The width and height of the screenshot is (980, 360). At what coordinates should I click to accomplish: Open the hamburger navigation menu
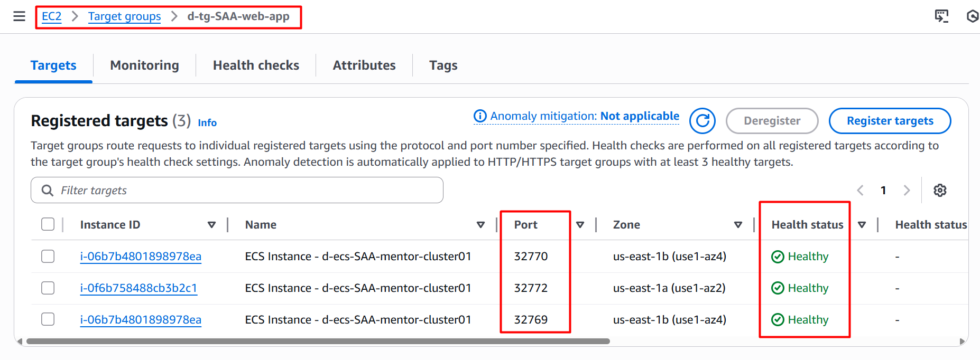[20, 16]
